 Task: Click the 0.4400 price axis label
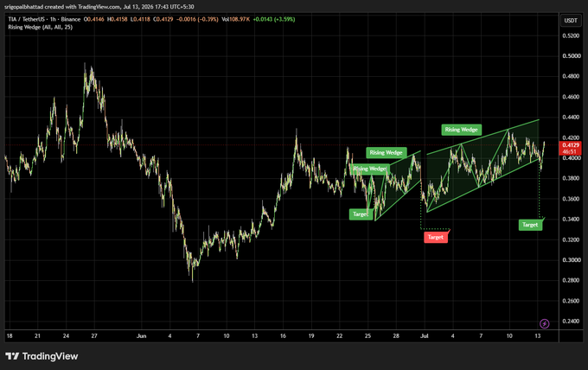571,117
